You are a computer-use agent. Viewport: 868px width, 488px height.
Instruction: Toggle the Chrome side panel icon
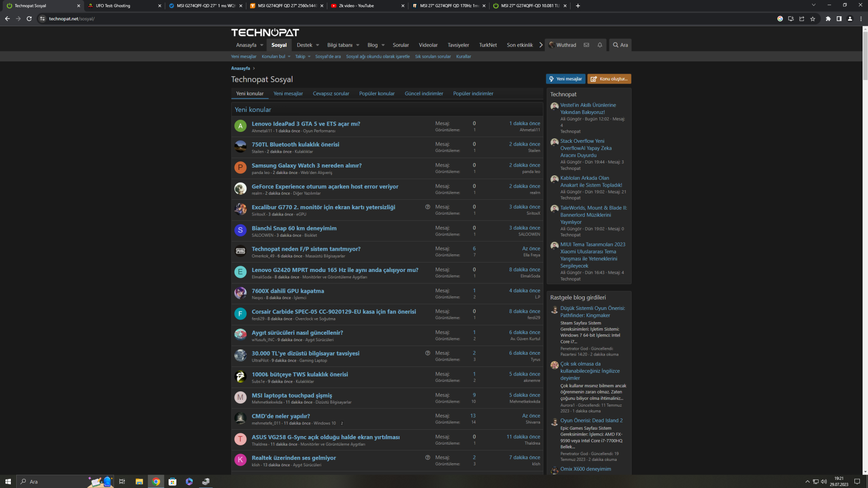coord(839,19)
